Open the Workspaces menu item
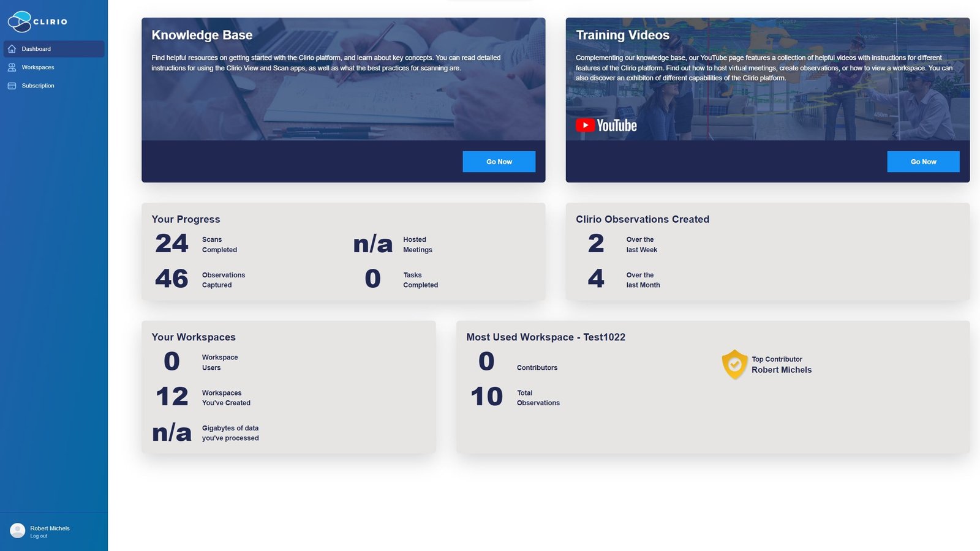980x551 pixels. click(x=54, y=67)
